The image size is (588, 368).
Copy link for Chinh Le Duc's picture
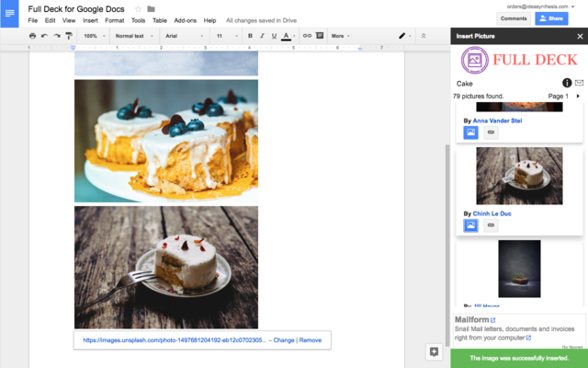(x=491, y=225)
